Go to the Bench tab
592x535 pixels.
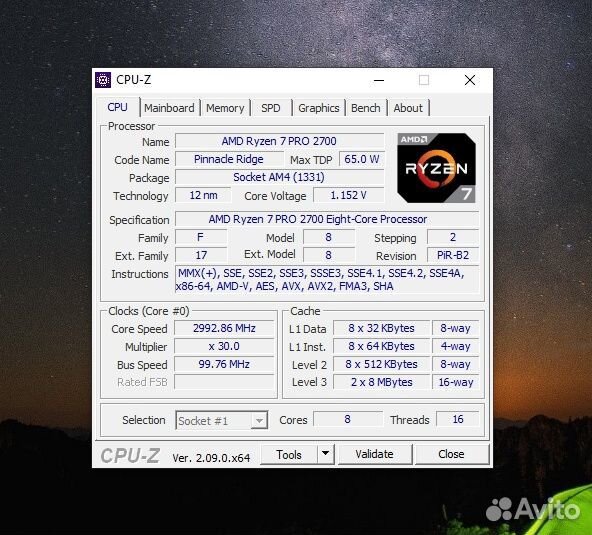(x=365, y=108)
